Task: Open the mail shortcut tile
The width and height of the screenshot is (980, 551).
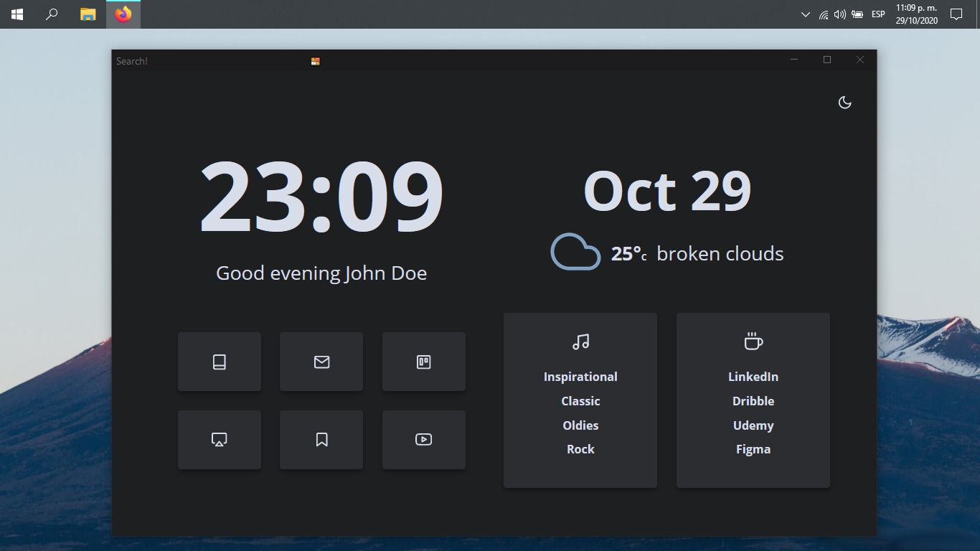Action: tap(321, 362)
